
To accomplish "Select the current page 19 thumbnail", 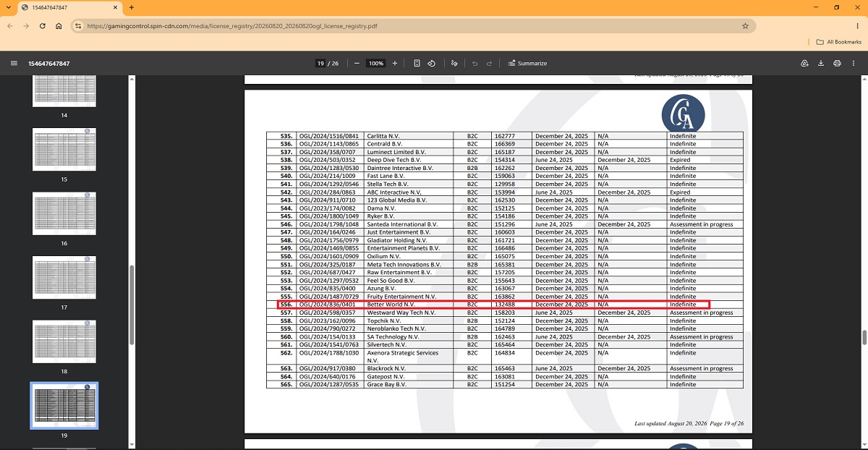I will click(x=64, y=405).
